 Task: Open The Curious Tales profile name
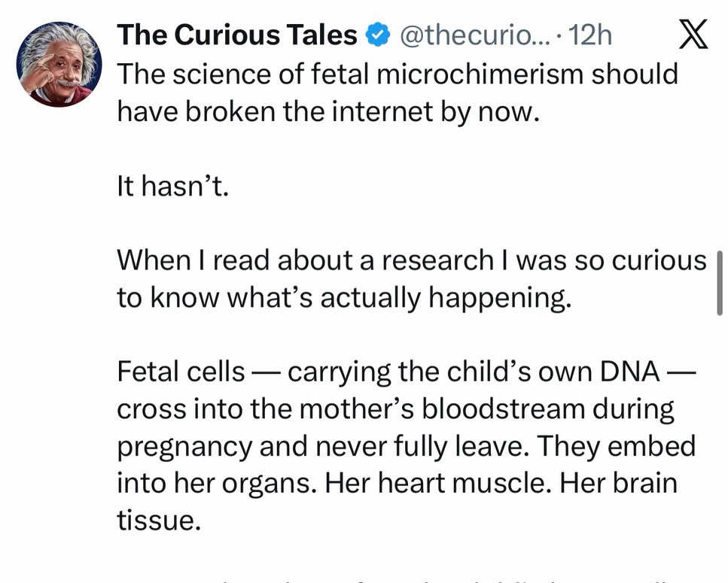coord(237,35)
